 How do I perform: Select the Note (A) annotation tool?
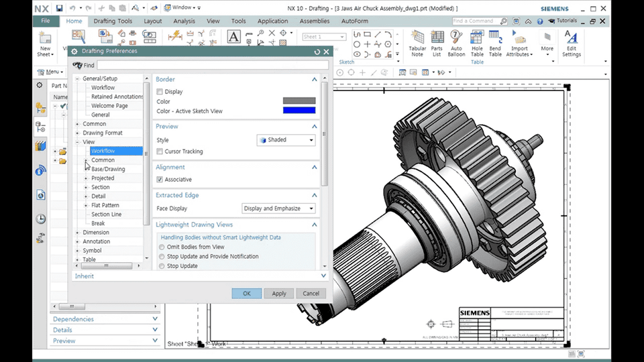point(233,37)
